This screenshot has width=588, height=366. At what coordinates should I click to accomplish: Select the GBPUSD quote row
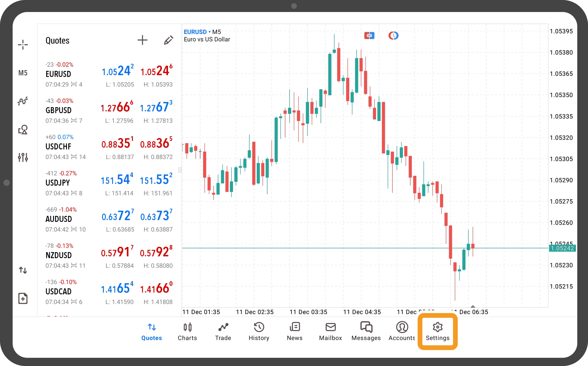pyautogui.click(x=109, y=111)
